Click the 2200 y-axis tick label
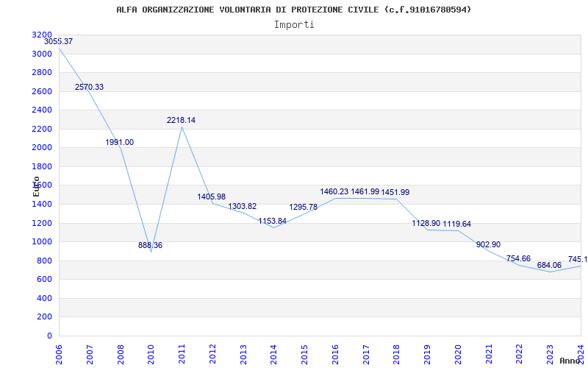The width and height of the screenshot is (588, 368). pyautogui.click(x=42, y=130)
